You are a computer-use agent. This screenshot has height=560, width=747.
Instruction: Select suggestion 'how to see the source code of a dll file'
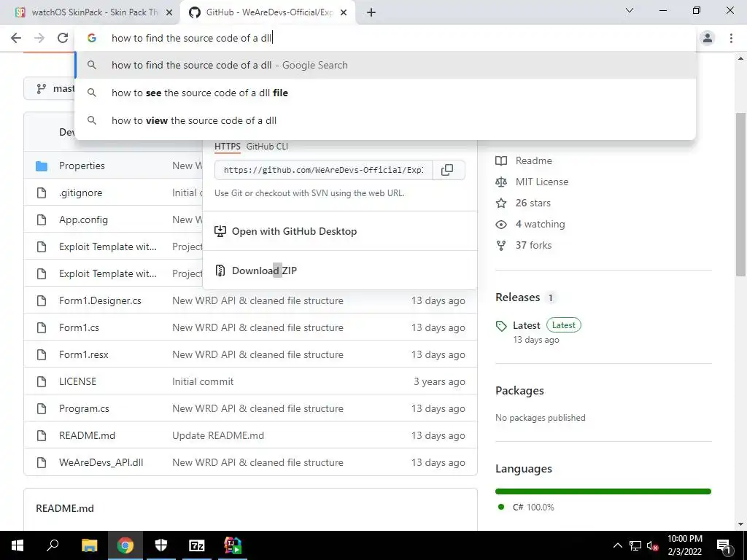385,93
